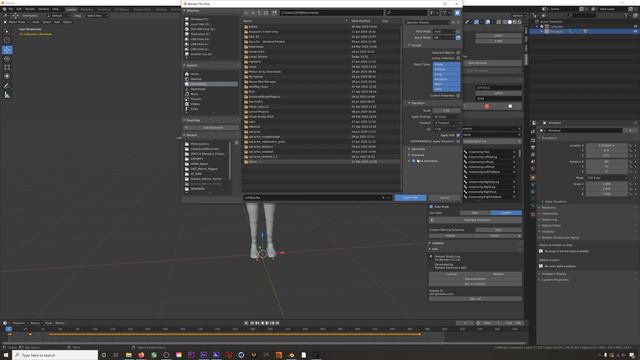The height and width of the screenshot is (360, 640).
Task: Click the Export FBX button
Action: coord(410,198)
